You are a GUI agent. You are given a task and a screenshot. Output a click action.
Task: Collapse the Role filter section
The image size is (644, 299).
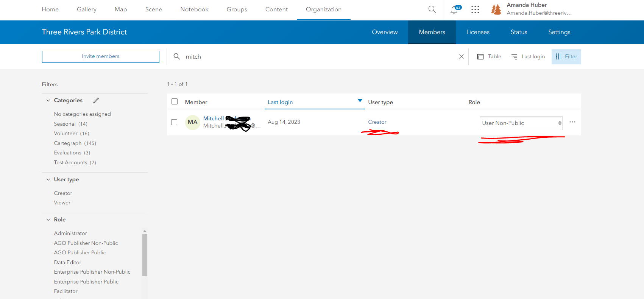[48, 220]
